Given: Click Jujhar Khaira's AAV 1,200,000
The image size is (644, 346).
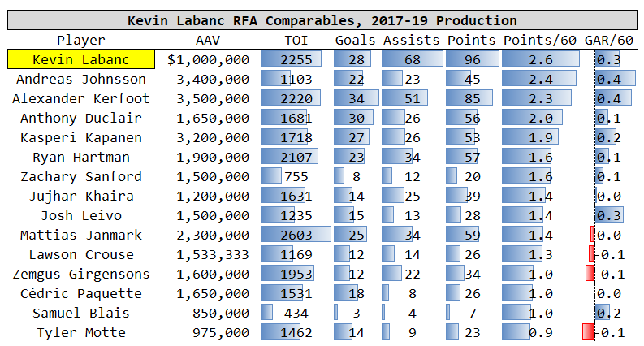Looking at the screenshot, I should (213, 197).
